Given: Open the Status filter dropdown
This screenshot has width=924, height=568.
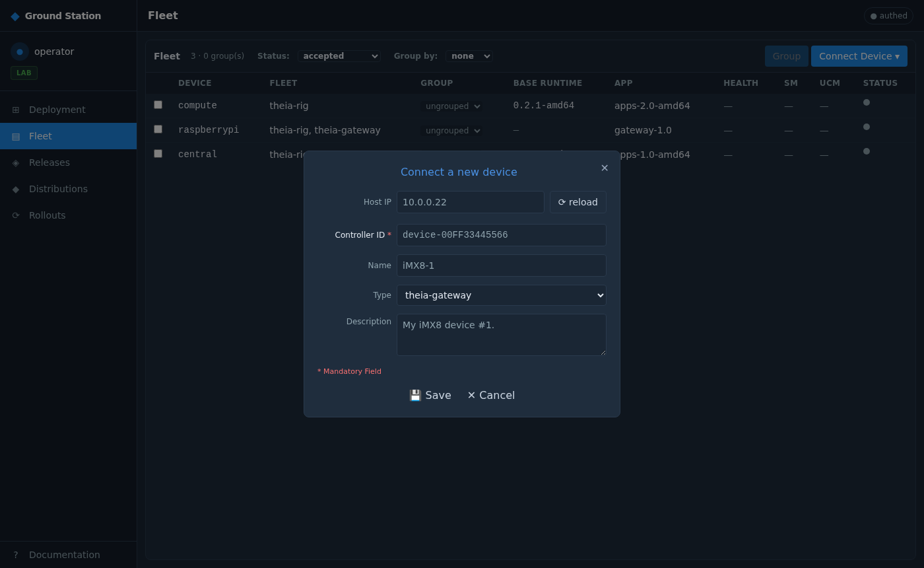Looking at the screenshot, I should (x=339, y=56).
